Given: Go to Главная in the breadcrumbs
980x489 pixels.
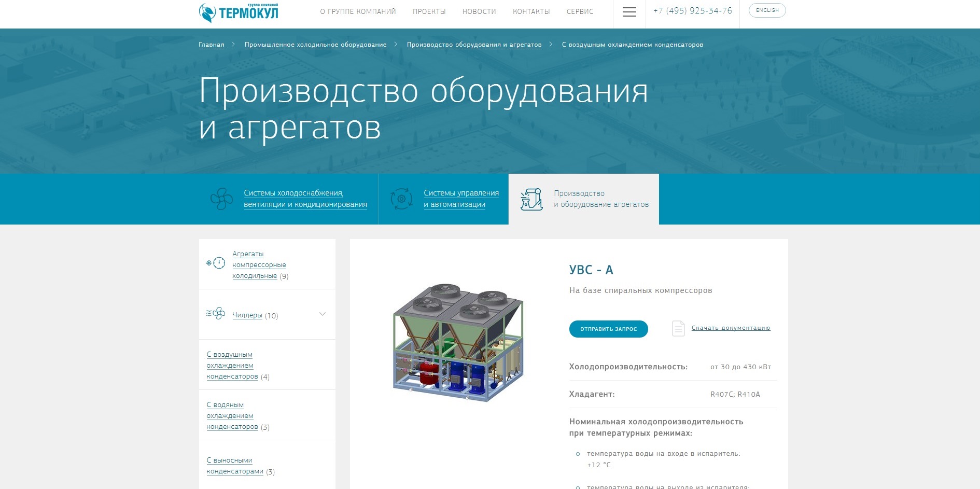Looking at the screenshot, I should pyautogui.click(x=212, y=45).
